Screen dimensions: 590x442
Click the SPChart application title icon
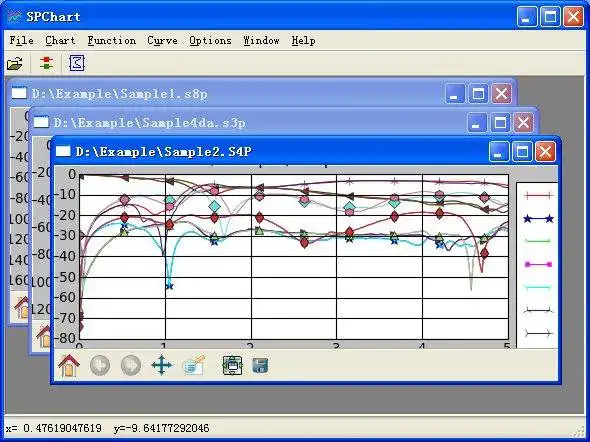click(15, 16)
